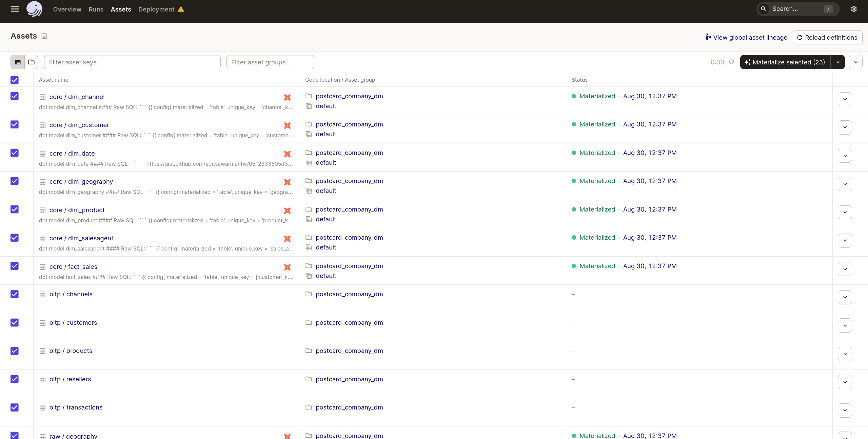Go to the Runs tab
This screenshot has height=439, width=868.
click(96, 9)
